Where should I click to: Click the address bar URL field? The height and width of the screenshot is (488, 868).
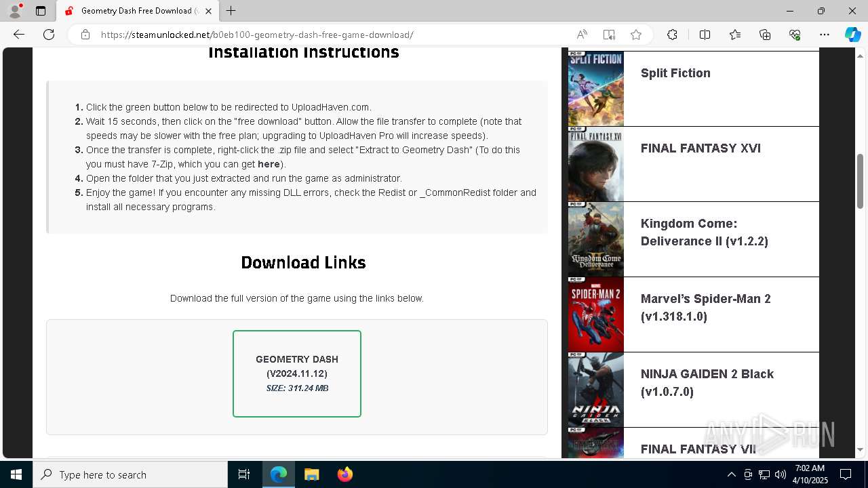(332, 35)
